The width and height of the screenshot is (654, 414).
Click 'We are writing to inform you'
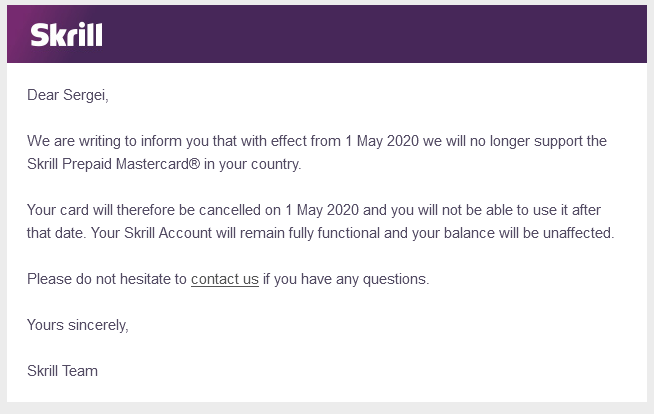click(x=118, y=141)
